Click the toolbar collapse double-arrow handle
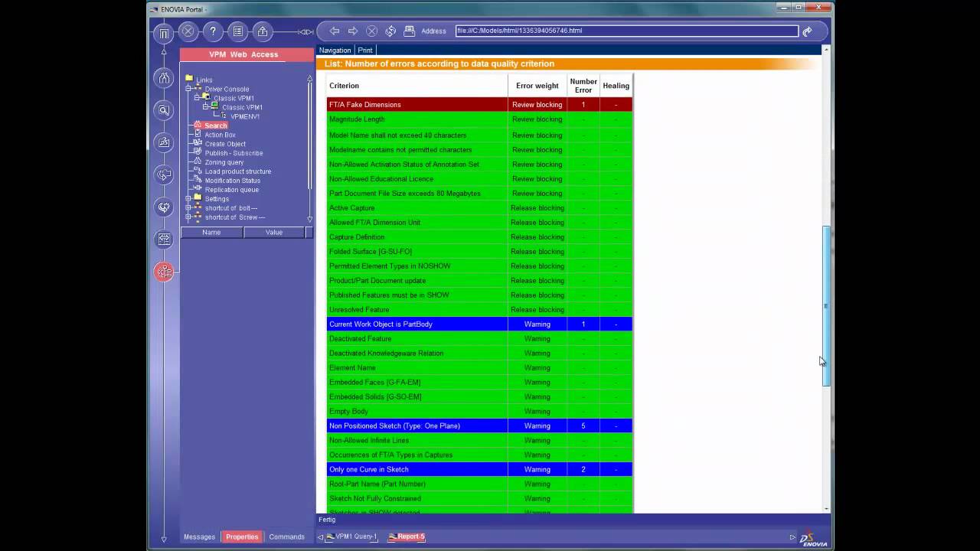 click(x=305, y=31)
